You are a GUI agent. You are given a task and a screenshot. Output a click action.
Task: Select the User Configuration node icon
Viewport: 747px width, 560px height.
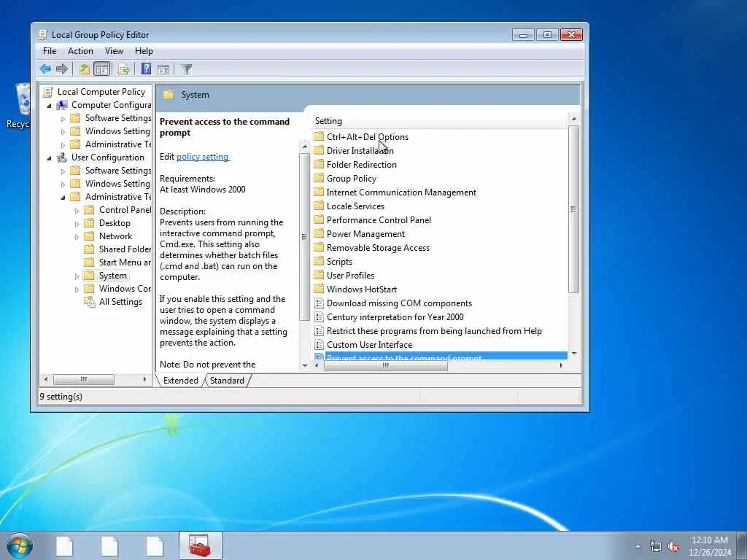point(62,157)
